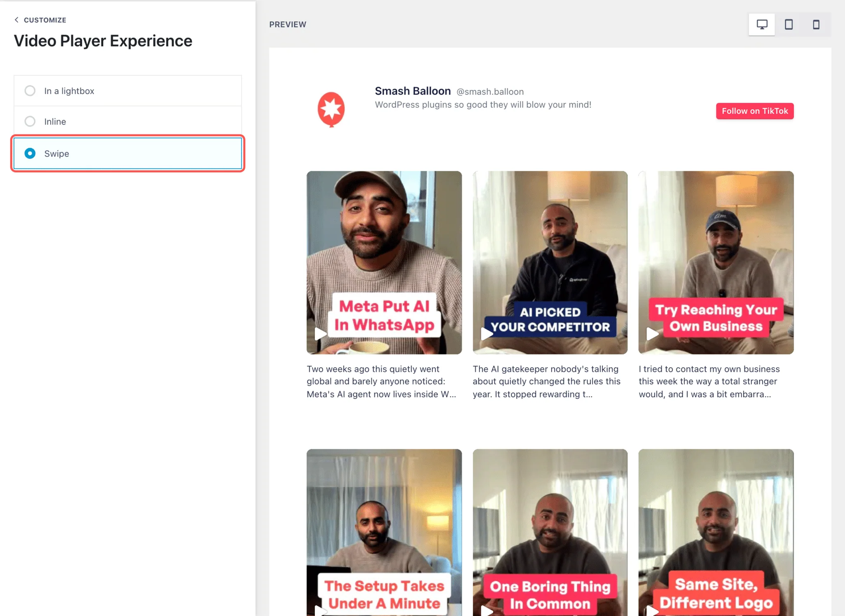Click the Follow on TikTok button
Viewport: 845px width, 616px height.
(x=755, y=111)
